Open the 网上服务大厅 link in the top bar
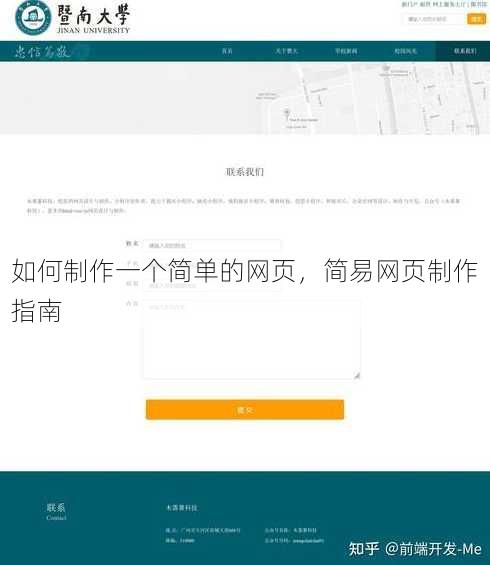The width and height of the screenshot is (490, 565). click(x=448, y=4)
